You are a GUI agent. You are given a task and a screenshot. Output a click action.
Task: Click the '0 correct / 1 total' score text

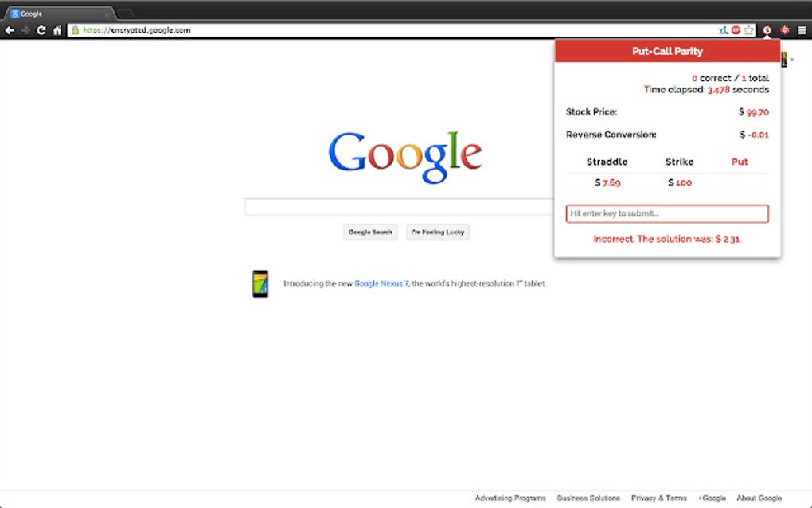pos(730,78)
